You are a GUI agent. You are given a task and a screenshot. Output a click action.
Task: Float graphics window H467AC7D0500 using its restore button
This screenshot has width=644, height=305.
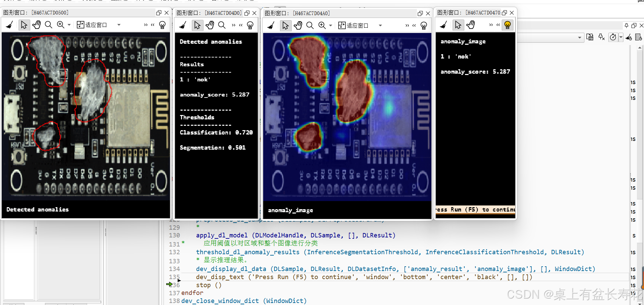point(159,13)
